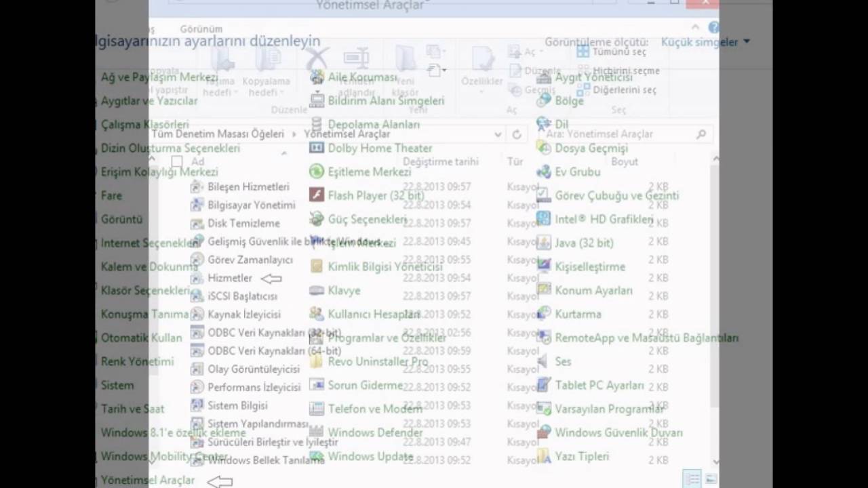Open Windows Güvenlik Duvarı icon

tap(543, 432)
